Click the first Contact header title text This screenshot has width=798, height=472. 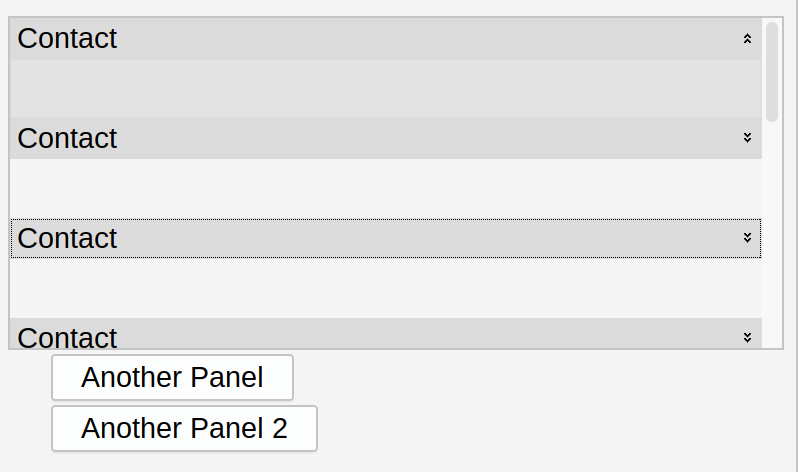coord(67,39)
